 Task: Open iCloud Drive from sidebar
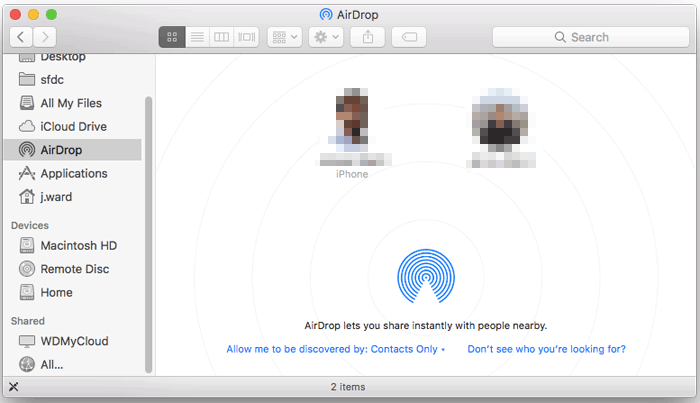pyautogui.click(x=73, y=126)
